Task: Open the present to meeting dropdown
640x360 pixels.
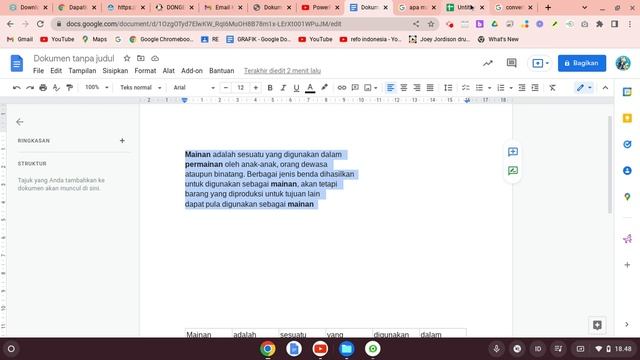Action: tap(540, 63)
